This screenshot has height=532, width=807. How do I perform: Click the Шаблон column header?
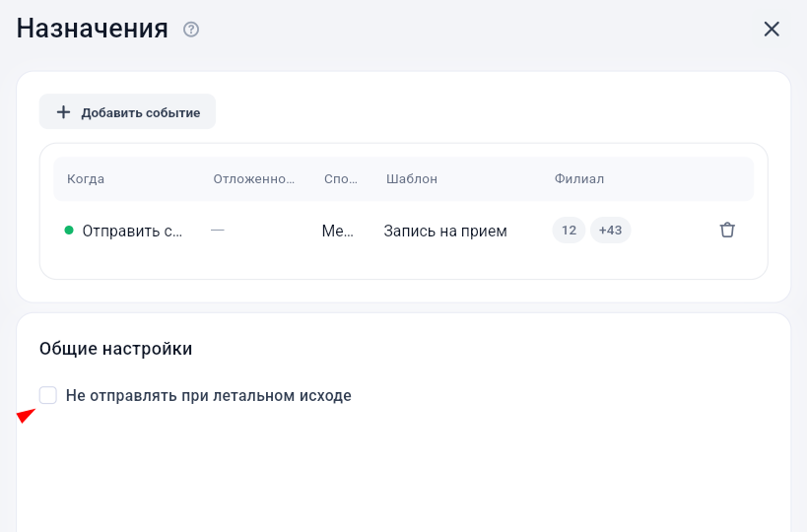[x=412, y=179]
